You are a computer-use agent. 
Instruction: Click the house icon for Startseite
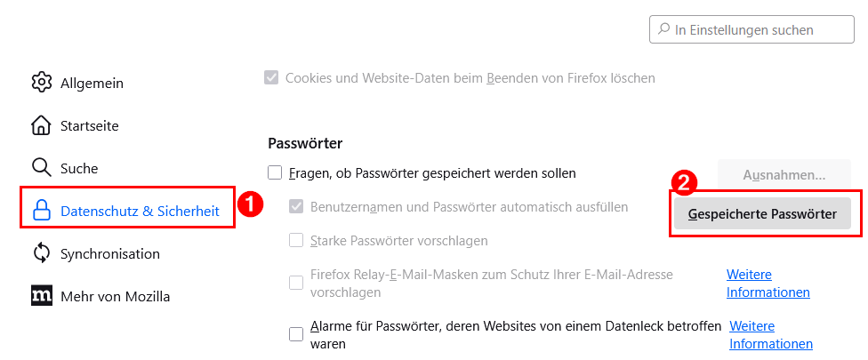pos(42,125)
